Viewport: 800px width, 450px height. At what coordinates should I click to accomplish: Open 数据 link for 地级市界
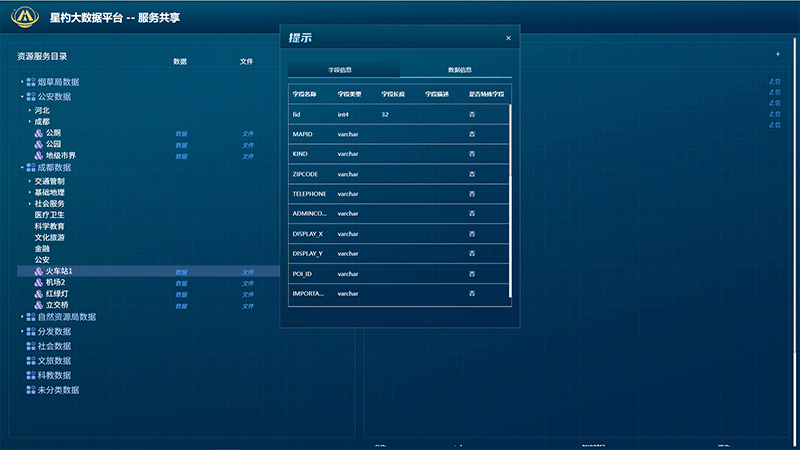(181, 156)
